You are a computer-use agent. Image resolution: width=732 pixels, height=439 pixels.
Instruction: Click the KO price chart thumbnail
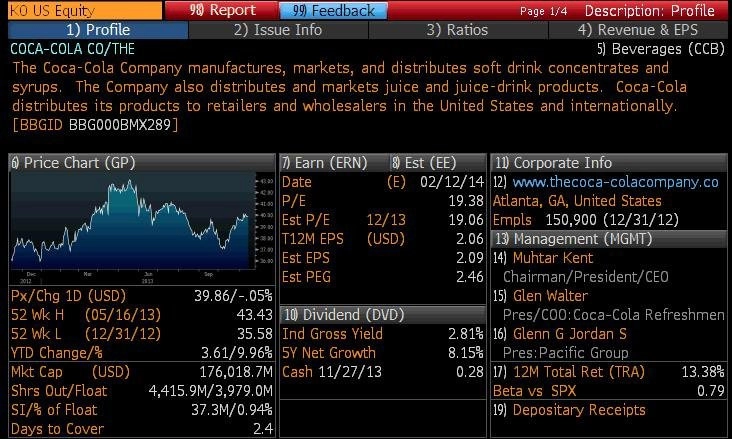coord(142,228)
